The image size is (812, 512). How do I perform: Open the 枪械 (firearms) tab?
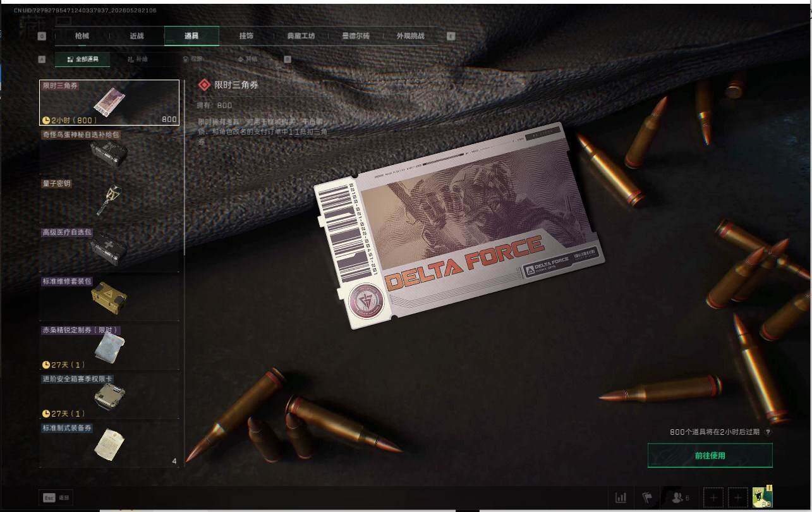coord(82,36)
